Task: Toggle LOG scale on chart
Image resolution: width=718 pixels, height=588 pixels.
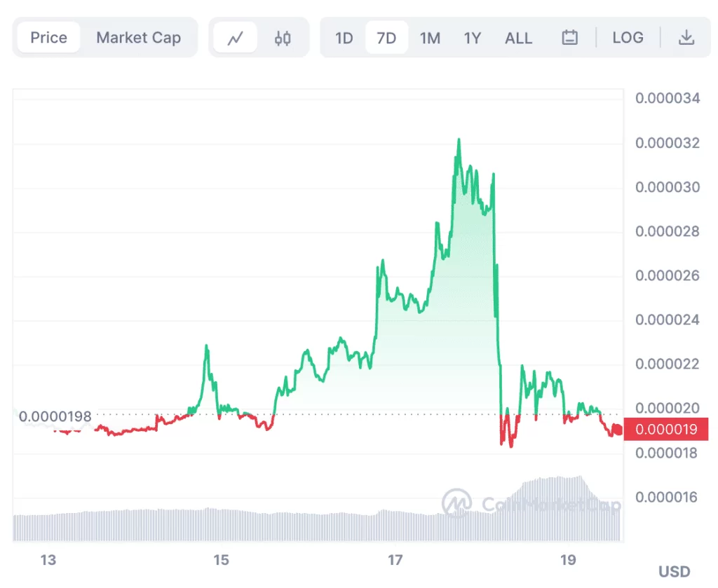Action: coord(628,38)
